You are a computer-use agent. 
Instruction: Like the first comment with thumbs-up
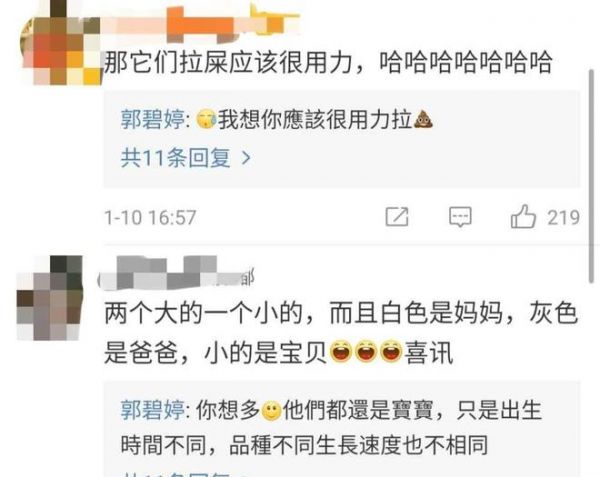pyautogui.click(x=523, y=217)
